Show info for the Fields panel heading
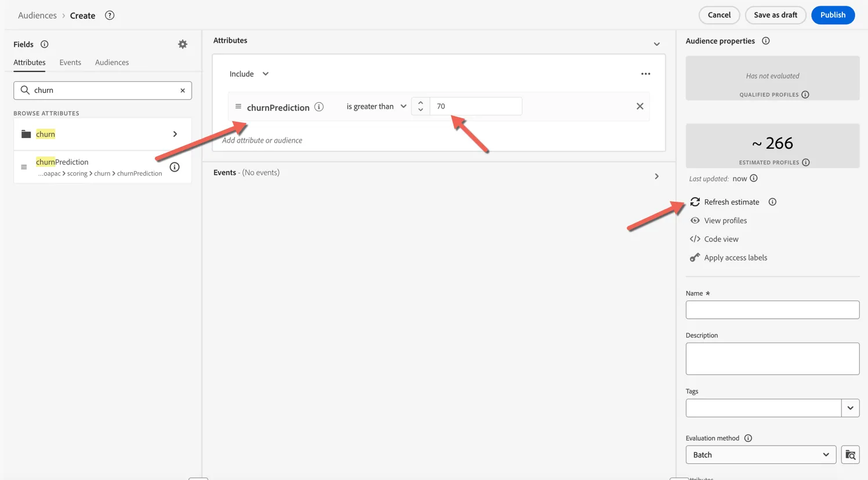The width and height of the screenshot is (868, 480). [x=45, y=44]
